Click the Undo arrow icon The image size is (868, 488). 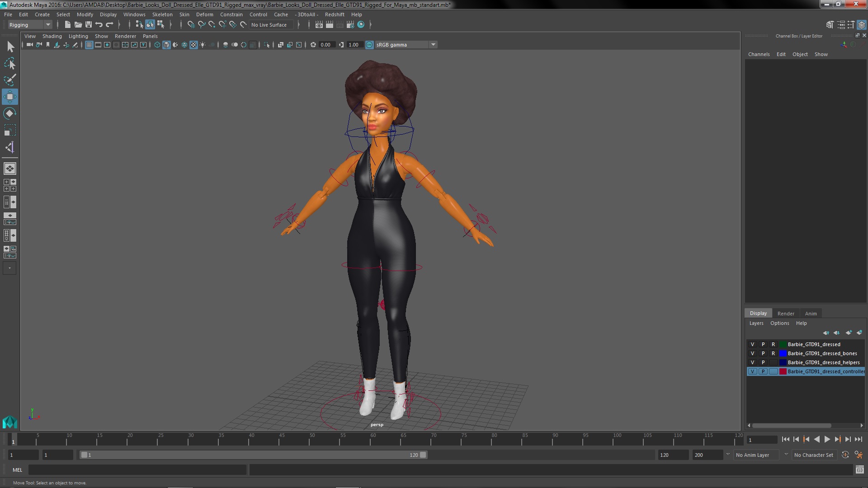(x=99, y=24)
